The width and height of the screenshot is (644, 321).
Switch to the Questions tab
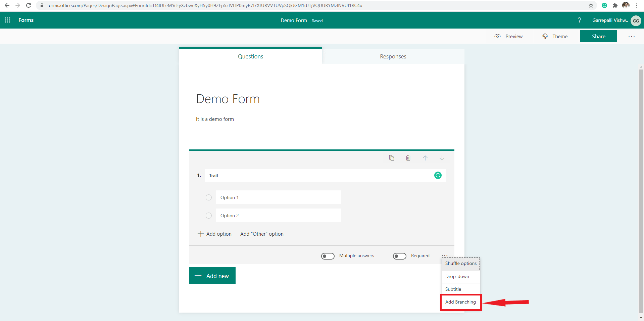click(250, 56)
